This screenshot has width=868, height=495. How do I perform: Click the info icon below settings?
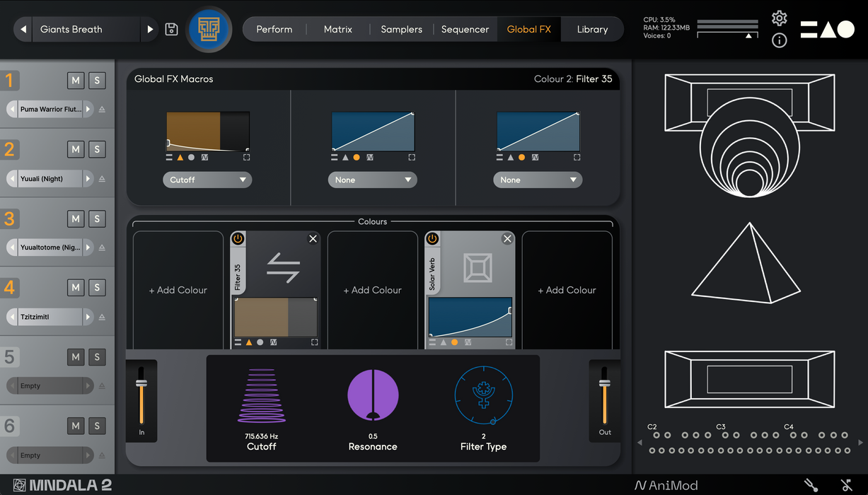(779, 40)
